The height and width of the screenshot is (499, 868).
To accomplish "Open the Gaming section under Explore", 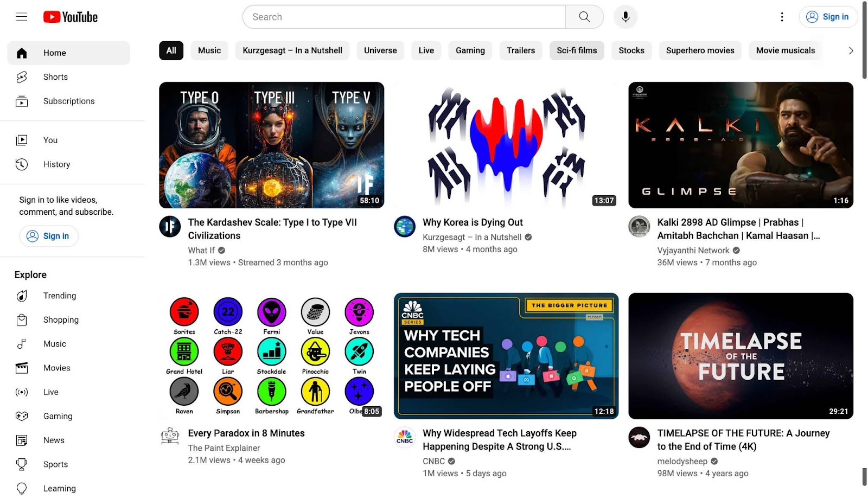I will pos(58,416).
